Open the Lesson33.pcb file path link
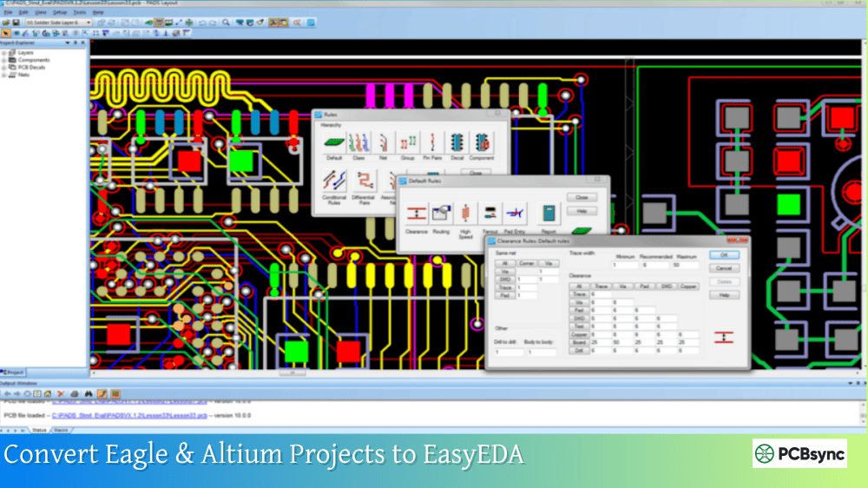868x488 pixels. coord(129,416)
